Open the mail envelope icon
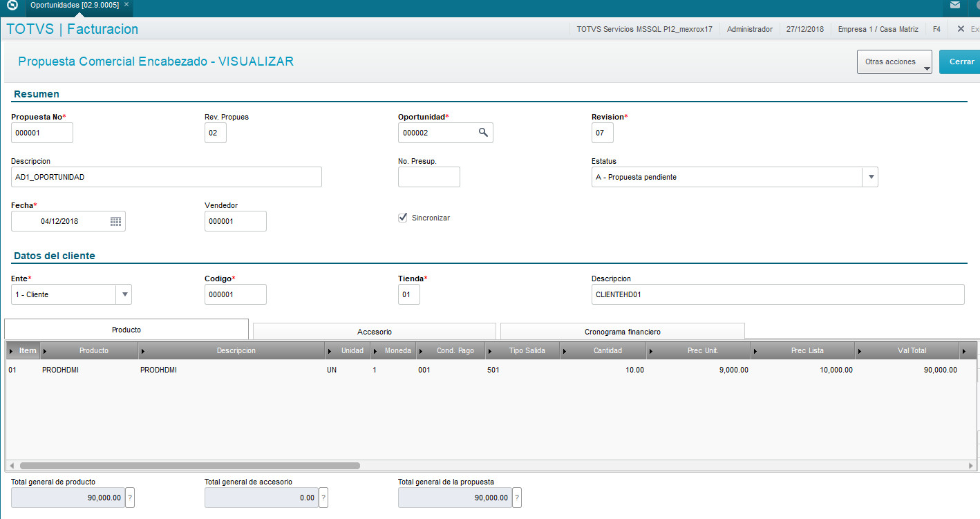Screen dimensions: 980x519 click(x=954, y=5)
